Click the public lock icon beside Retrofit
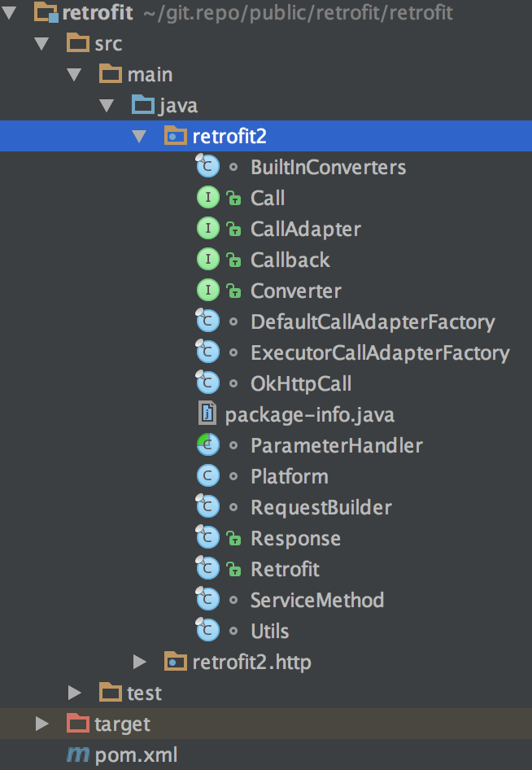Screen dimensions: 532x770 234,570
